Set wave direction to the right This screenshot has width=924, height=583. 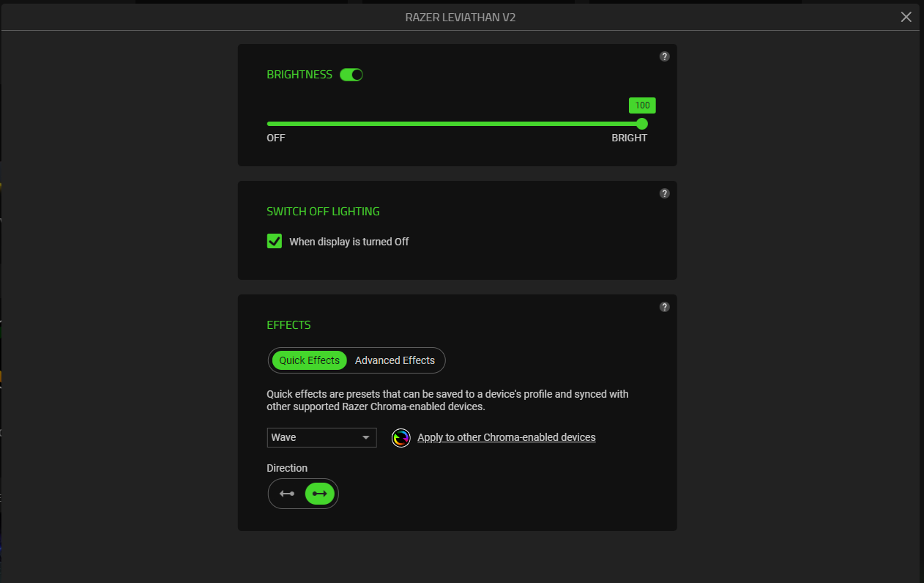[x=320, y=494]
